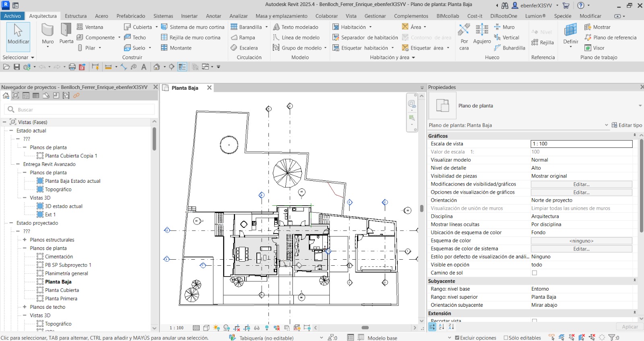This screenshot has width=644, height=341.
Task: Open the Estructura ribbon tab
Action: point(76,16)
